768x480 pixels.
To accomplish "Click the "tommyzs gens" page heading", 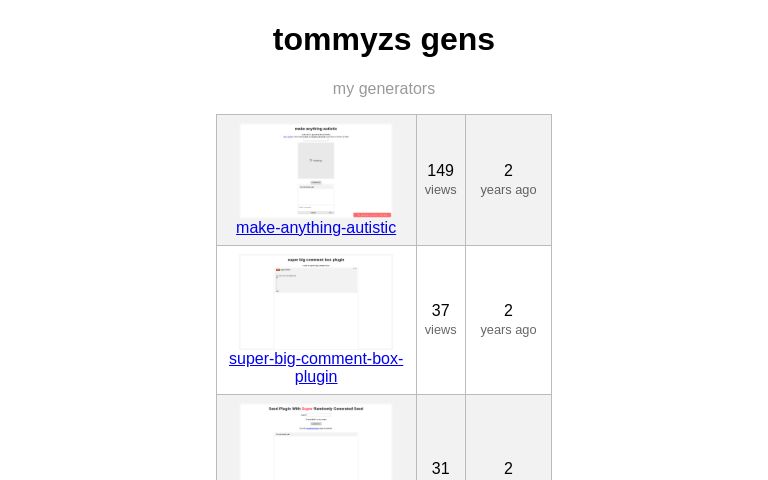I will coord(384,39).
